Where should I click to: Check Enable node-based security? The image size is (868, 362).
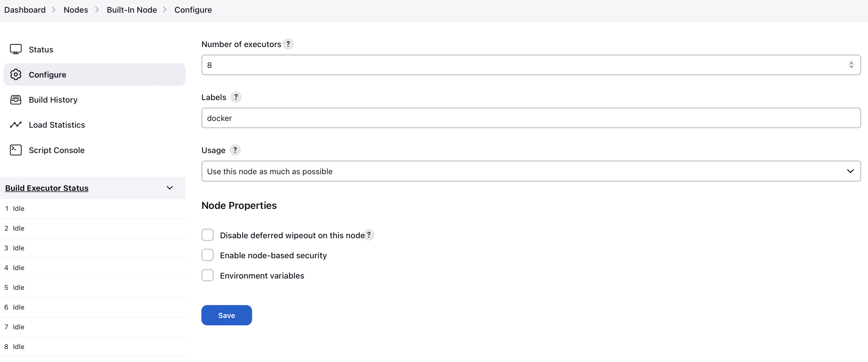(x=208, y=255)
